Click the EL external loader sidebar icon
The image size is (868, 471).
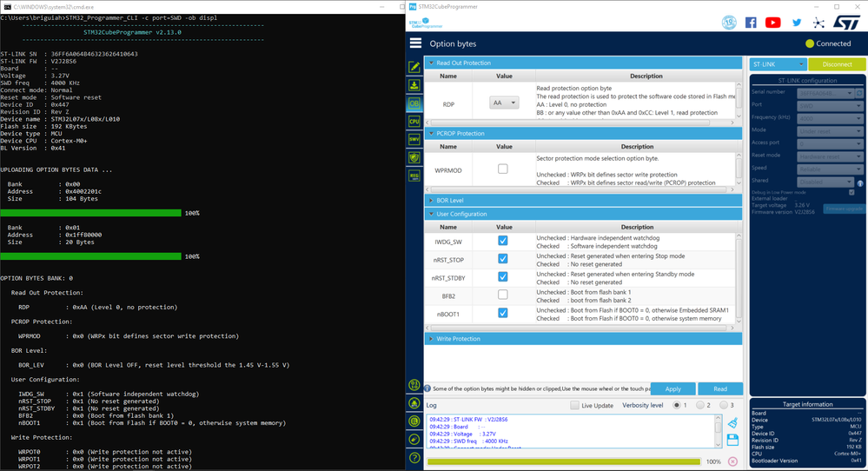(x=414, y=421)
